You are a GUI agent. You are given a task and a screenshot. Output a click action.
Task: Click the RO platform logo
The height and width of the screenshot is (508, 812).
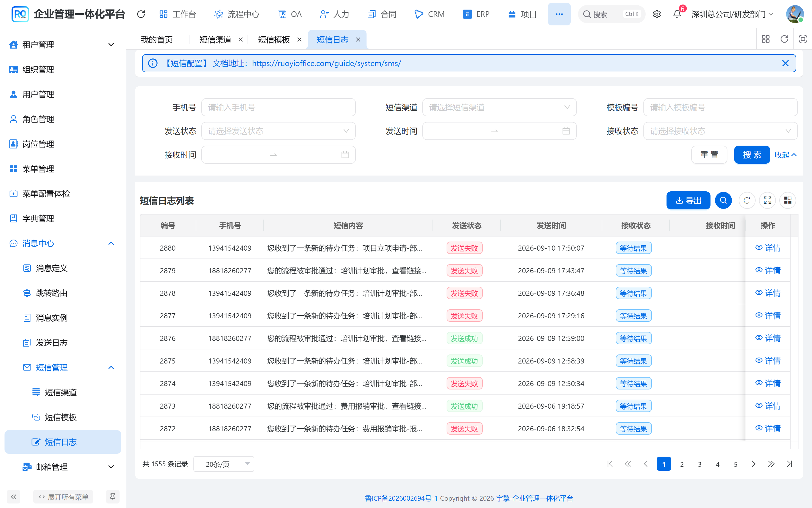tap(20, 14)
